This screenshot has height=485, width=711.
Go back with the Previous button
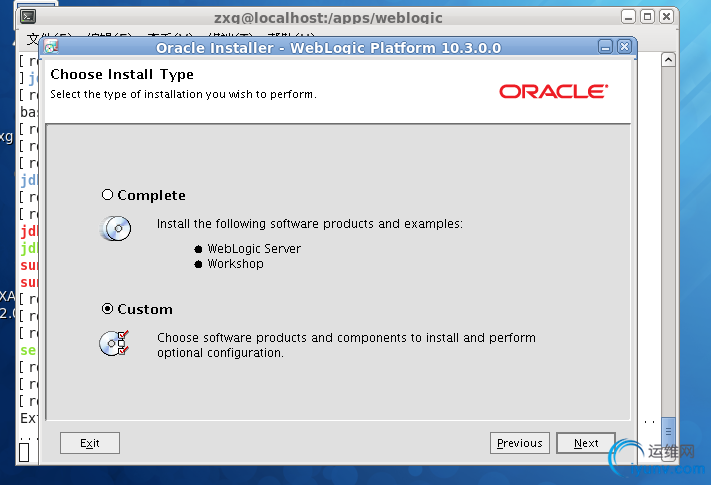[520, 443]
